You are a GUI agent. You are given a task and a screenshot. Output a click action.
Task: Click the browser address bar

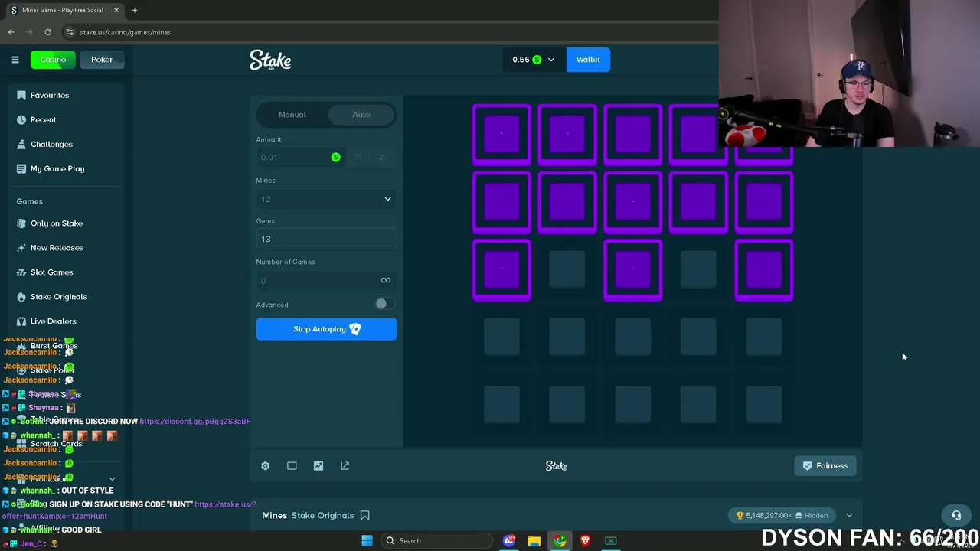tap(390, 32)
